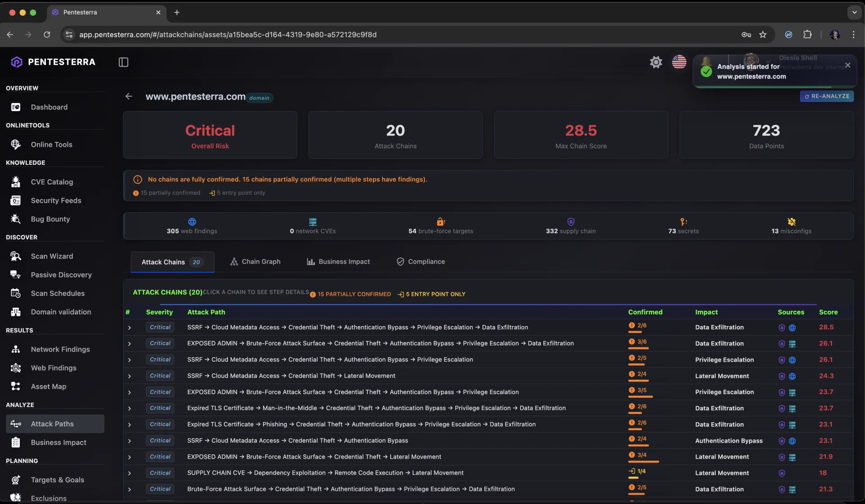Click the RE-ANALYZE button
Image resolution: width=865 pixels, height=504 pixels.
click(826, 96)
